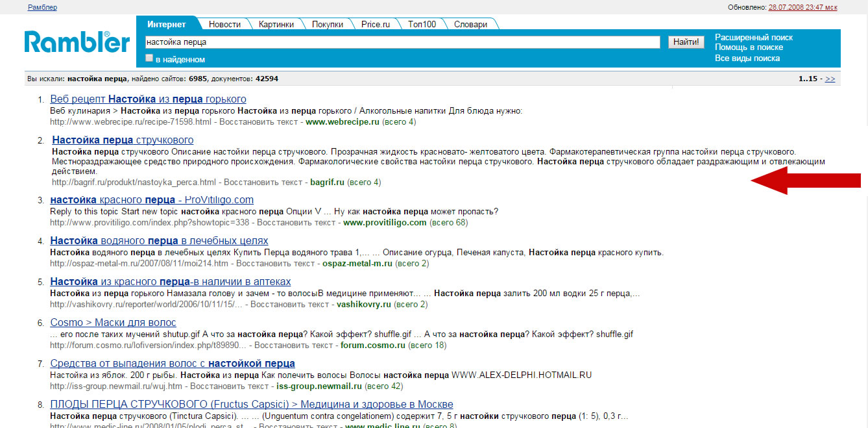The image size is (868, 428).
Task: Open the forum.cosmo.ru site link
Action: [373, 345]
